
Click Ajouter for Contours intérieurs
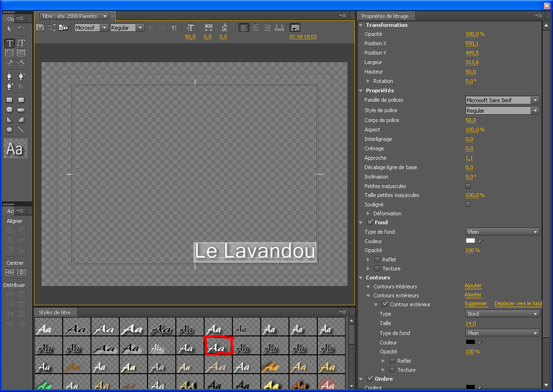point(473,286)
